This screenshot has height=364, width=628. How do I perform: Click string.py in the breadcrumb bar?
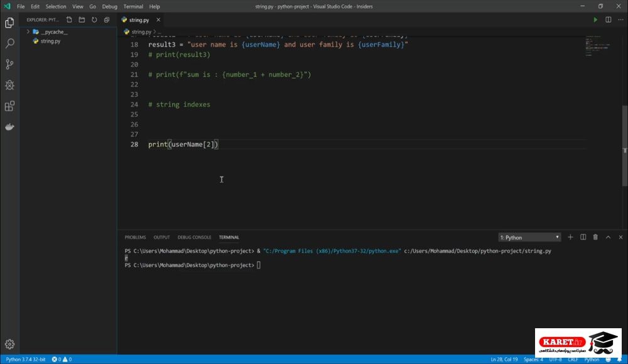tap(141, 31)
